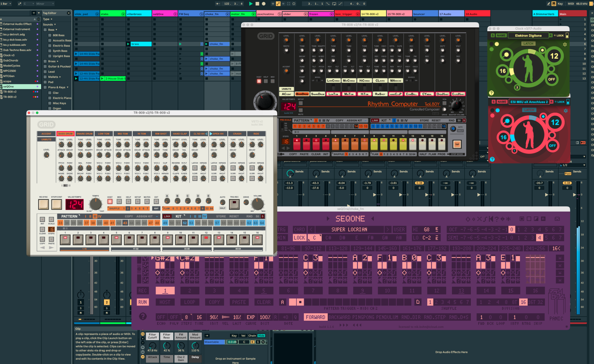The height and width of the screenshot is (364, 594).
Task: Select the stabs track header
Action: tap(113, 14)
